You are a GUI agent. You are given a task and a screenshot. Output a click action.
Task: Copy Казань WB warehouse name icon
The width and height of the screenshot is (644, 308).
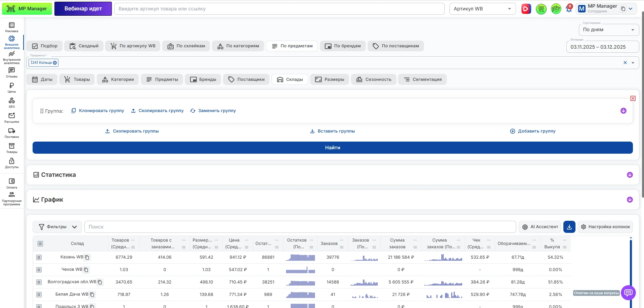click(87, 257)
